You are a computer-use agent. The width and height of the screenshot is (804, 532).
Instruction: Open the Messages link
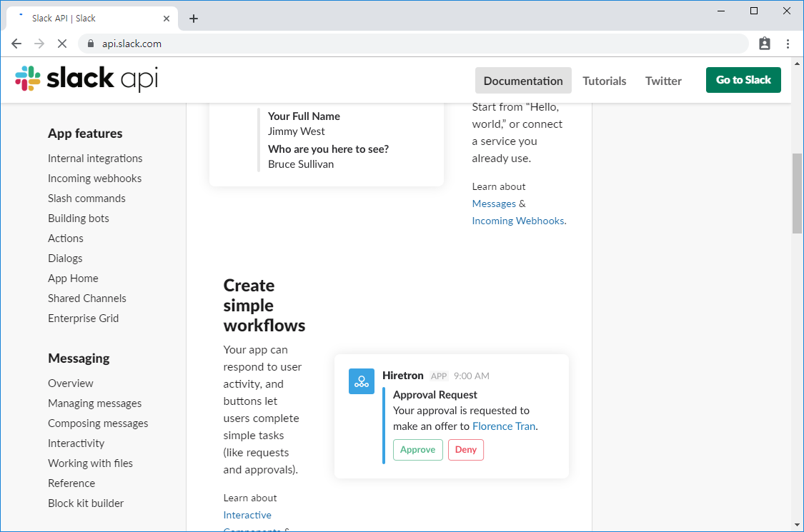pyautogui.click(x=494, y=204)
